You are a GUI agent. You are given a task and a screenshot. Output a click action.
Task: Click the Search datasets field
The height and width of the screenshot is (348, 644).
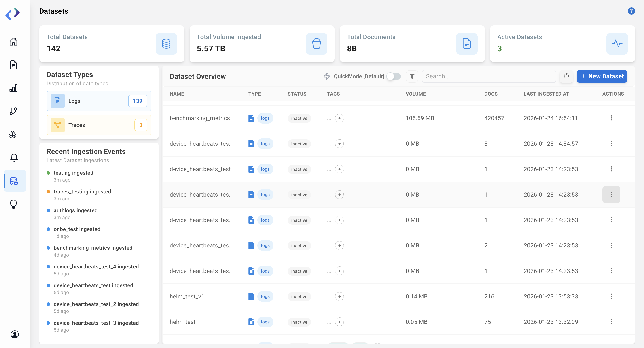tap(489, 76)
